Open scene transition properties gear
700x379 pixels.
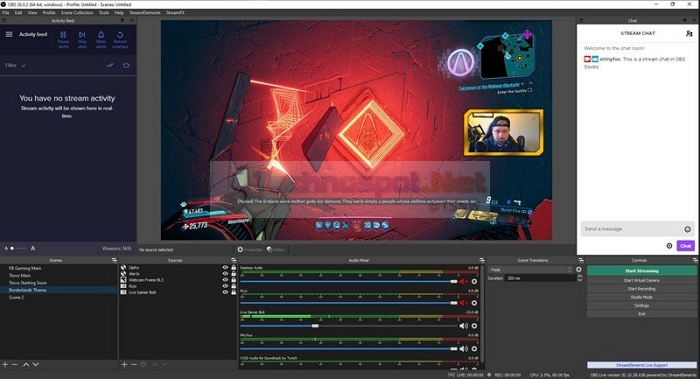(579, 270)
